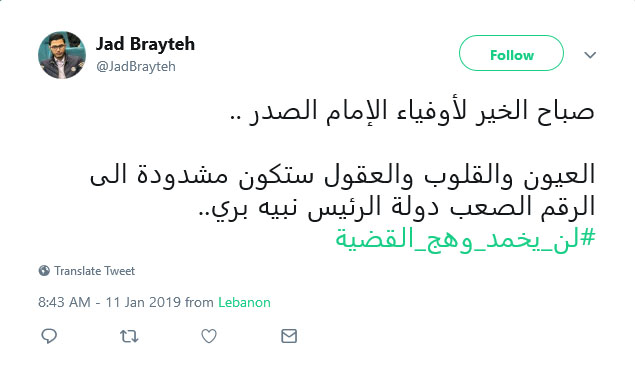The width and height of the screenshot is (635, 365).
Task: View Jad Brayteh's profile picture
Action: (x=62, y=55)
